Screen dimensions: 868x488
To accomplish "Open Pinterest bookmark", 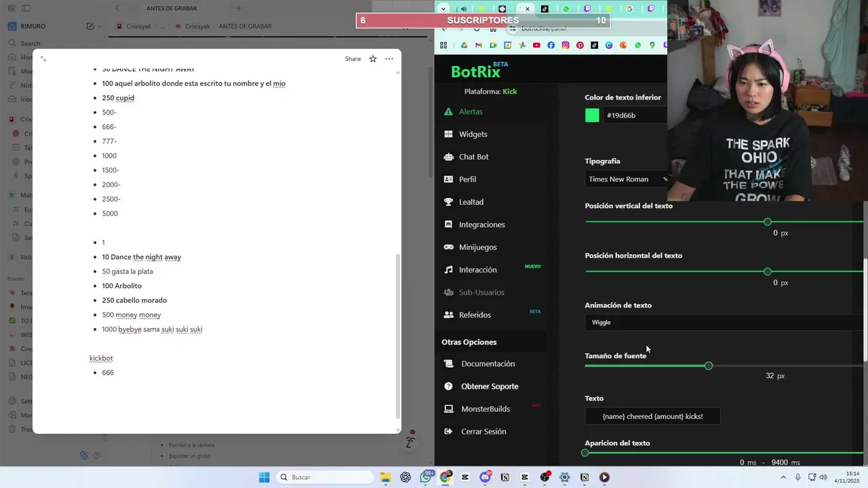I will (x=580, y=45).
